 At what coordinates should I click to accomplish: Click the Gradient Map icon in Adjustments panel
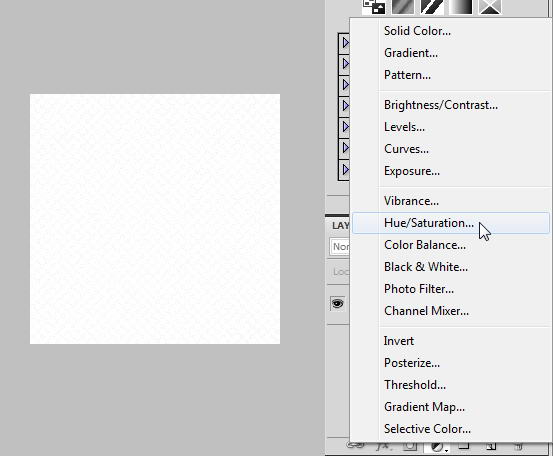(x=461, y=7)
